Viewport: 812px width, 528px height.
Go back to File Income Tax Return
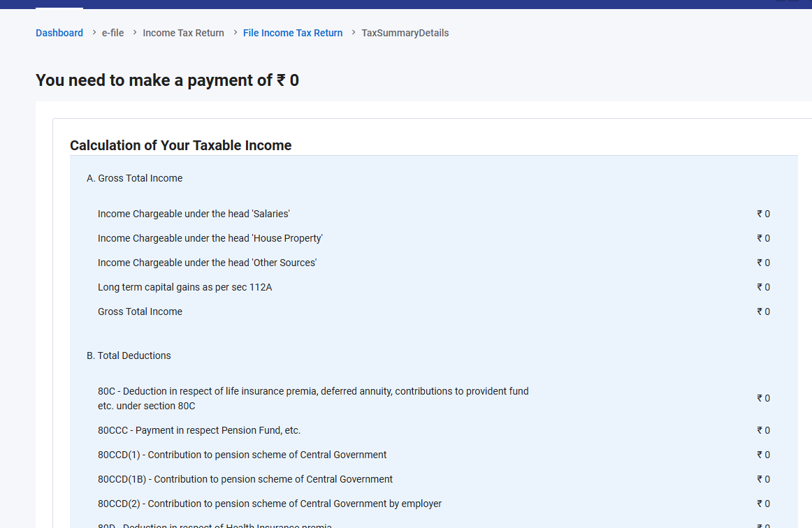[293, 33]
